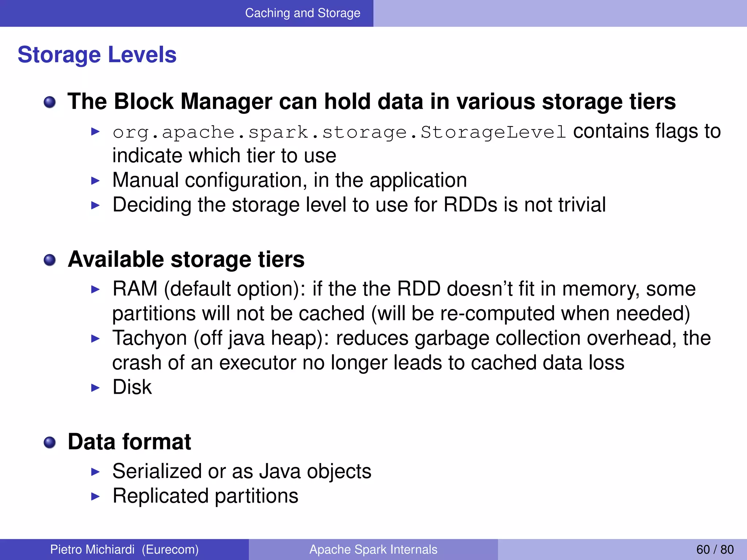Click the org.apache.spark.storage.StorageLevel code text
This screenshot has width=747, height=560.
pos(339,132)
